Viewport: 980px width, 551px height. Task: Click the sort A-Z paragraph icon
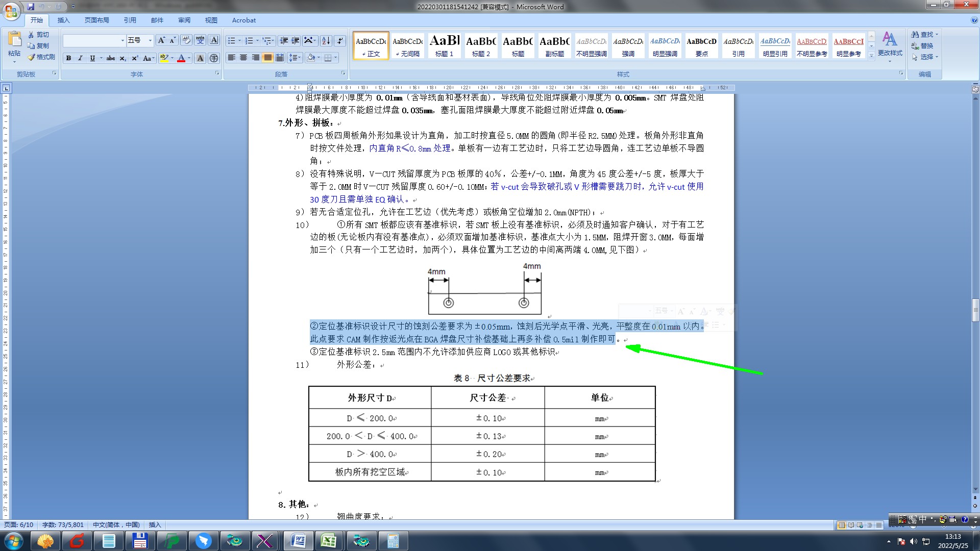[x=326, y=41]
